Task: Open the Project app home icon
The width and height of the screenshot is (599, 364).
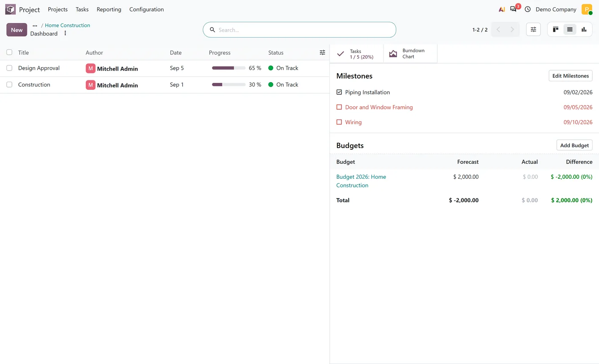Action: 10,9
